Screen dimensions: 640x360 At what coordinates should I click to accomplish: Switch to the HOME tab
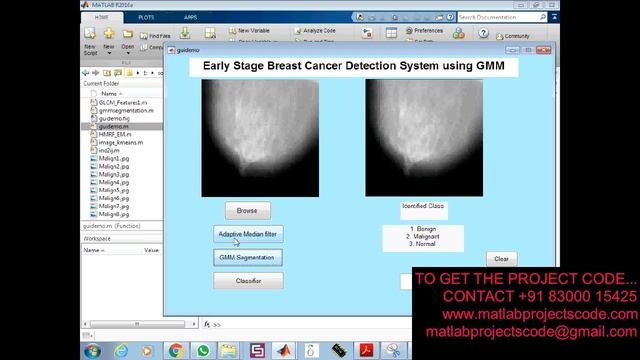click(102, 18)
